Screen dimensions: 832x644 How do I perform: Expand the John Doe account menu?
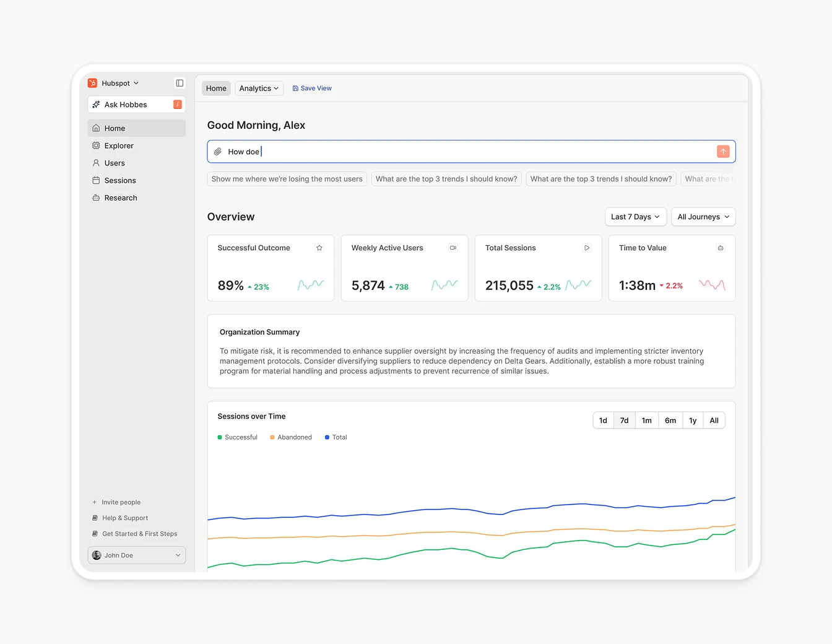[x=136, y=555]
